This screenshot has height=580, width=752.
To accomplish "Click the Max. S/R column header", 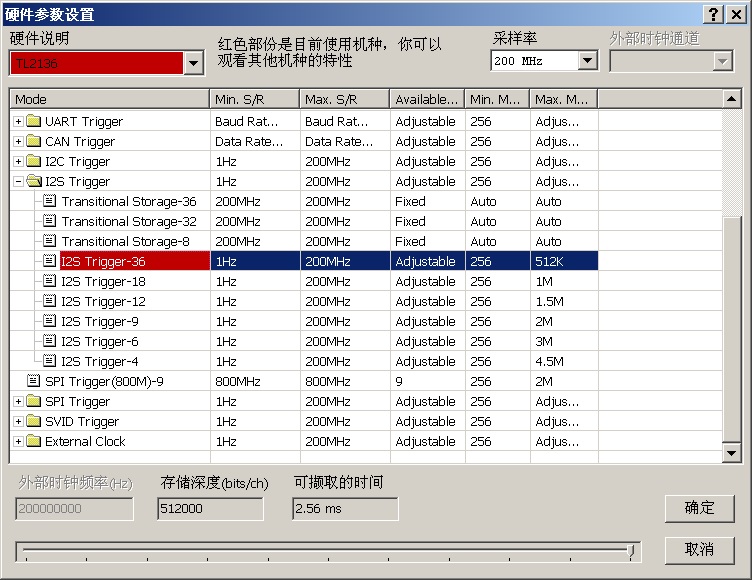I will point(344,99).
